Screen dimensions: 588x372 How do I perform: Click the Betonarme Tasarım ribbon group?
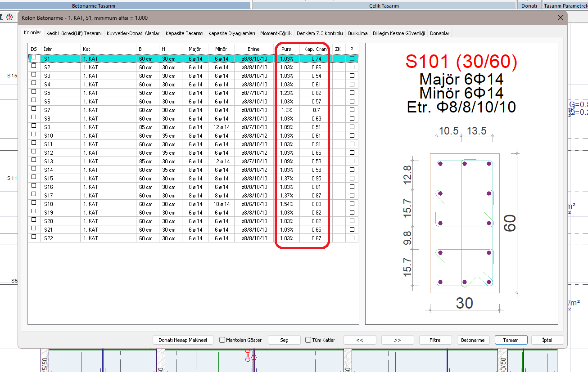94,6
